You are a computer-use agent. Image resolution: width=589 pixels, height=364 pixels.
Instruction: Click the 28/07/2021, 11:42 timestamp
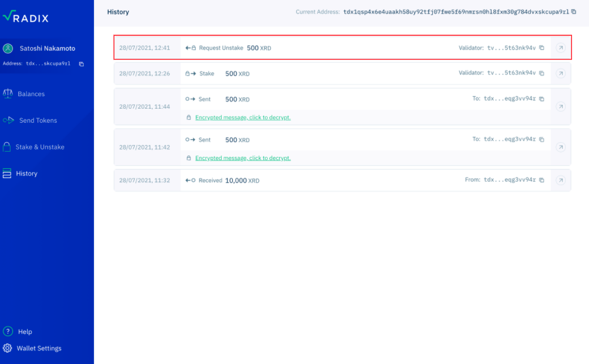[144, 147]
